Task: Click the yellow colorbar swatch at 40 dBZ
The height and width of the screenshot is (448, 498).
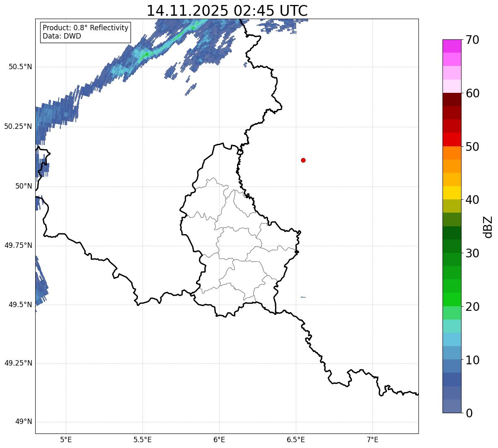Action: [x=452, y=193]
